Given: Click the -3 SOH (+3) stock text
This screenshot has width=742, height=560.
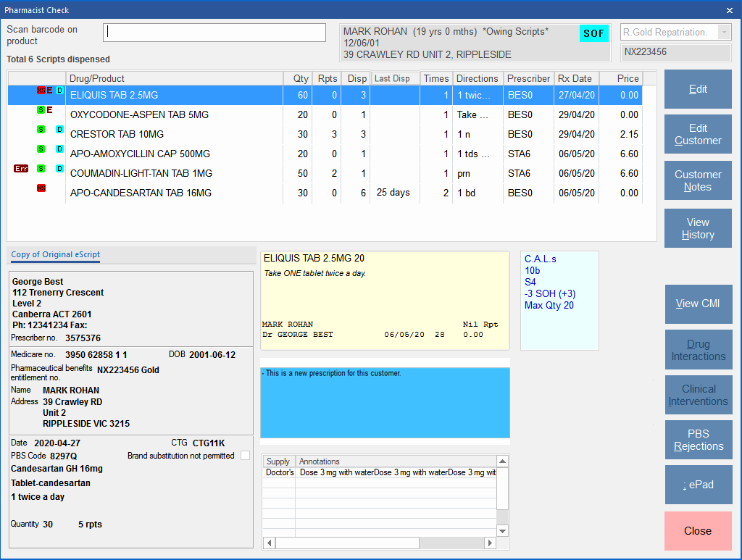Looking at the screenshot, I should click(x=550, y=293).
